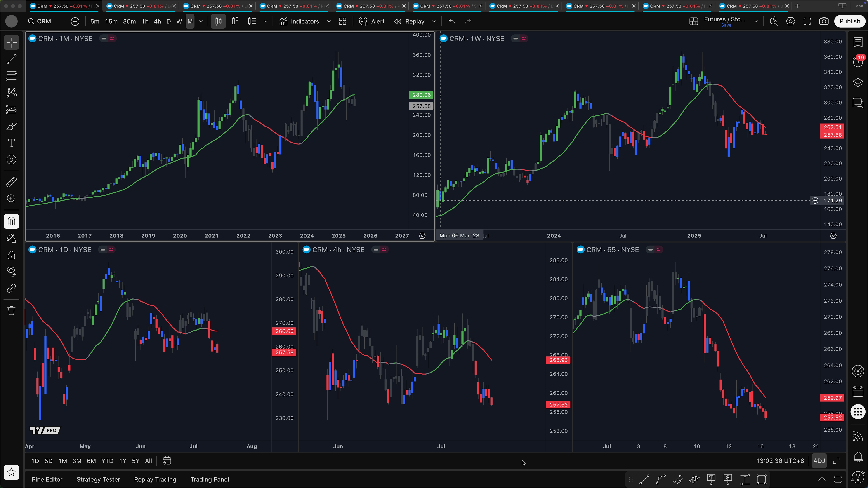Toggle lock all drawing tools
Viewport: 868px width, 488px height.
(12, 255)
